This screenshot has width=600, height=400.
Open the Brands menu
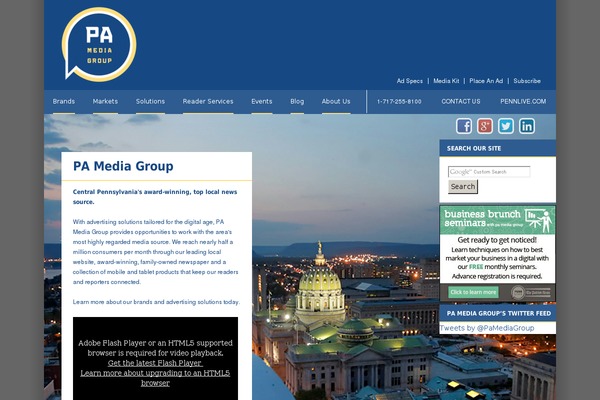pos(64,101)
